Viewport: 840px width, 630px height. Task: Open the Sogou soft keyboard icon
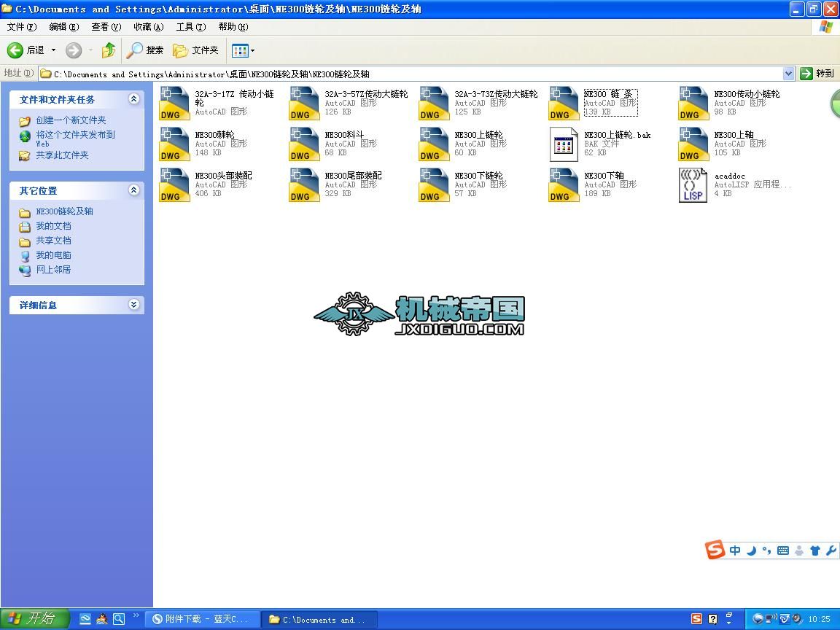(783, 550)
